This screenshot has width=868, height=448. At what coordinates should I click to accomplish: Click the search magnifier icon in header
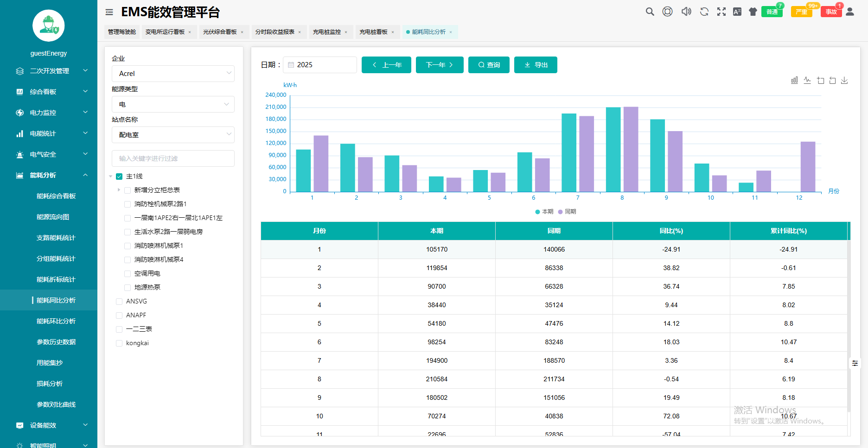coord(650,12)
